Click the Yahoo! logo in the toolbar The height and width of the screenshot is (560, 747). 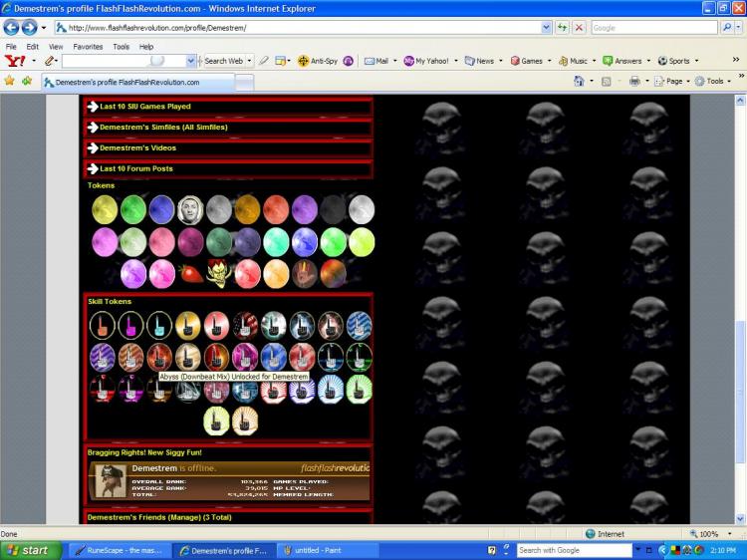15,61
